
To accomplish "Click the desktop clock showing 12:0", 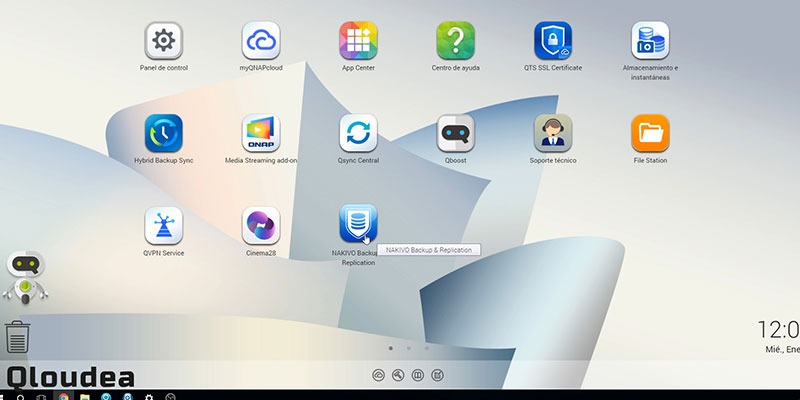I will click(778, 330).
